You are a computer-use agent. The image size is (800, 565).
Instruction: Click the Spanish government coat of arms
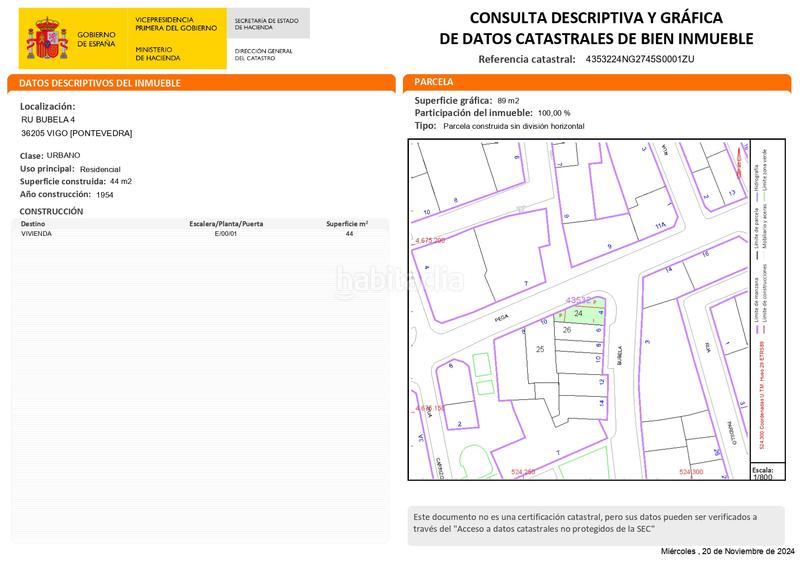click(47, 39)
